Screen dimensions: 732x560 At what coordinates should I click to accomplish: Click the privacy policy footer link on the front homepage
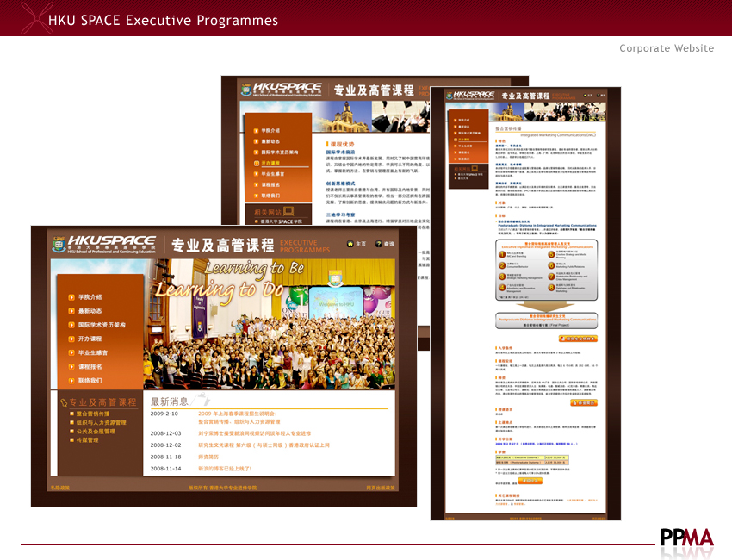point(60,488)
